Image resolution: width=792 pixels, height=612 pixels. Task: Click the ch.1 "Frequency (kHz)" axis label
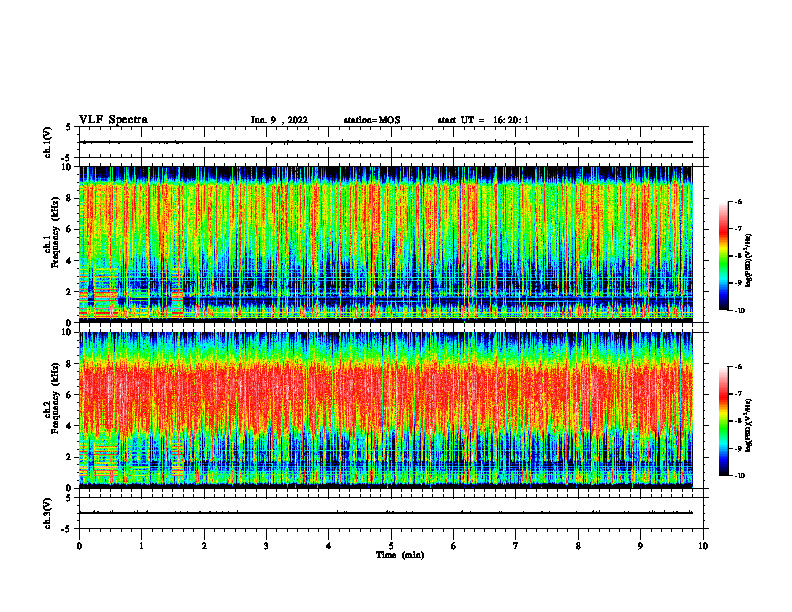56,232
